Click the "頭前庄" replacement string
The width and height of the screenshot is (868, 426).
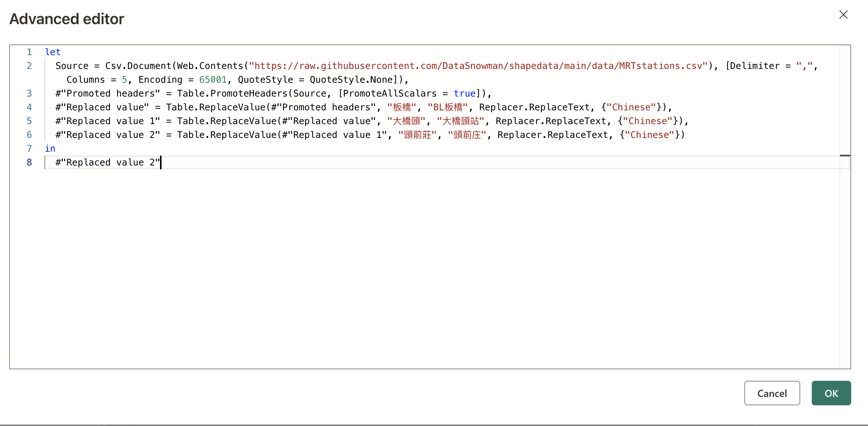click(x=467, y=135)
